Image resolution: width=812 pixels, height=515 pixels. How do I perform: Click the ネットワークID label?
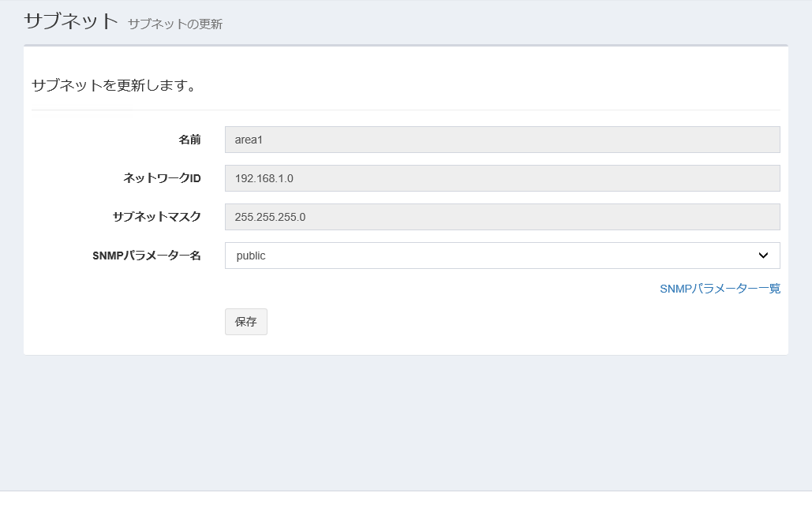tap(163, 178)
